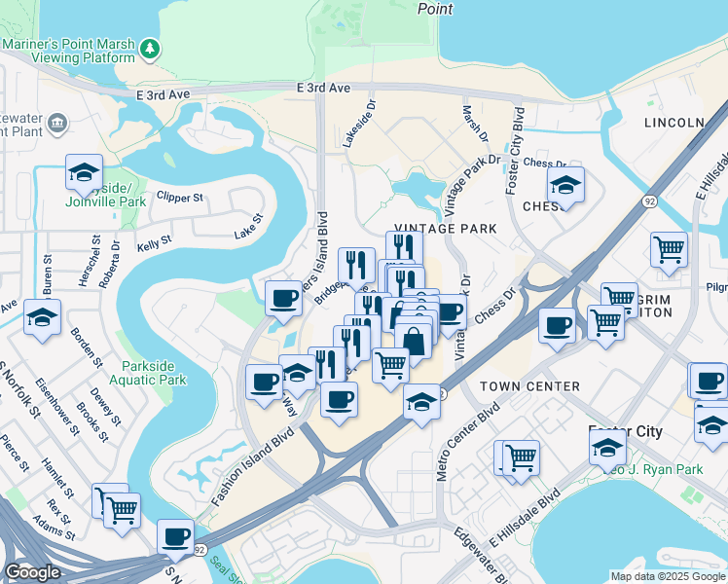Click the Map data ©2025 Google attribution
This screenshot has width=728, height=584.
click(x=668, y=577)
